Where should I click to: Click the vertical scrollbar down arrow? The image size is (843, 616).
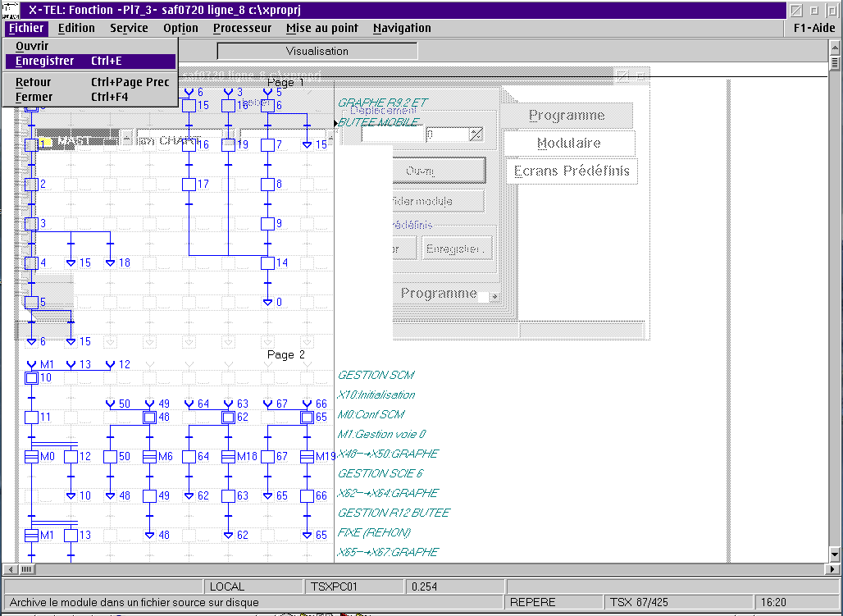[835, 554]
